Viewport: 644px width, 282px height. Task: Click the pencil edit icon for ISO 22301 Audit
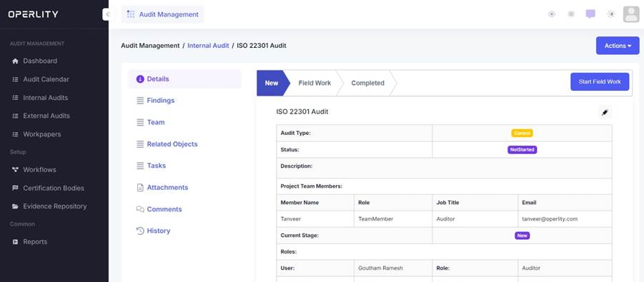tap(605, 112)
